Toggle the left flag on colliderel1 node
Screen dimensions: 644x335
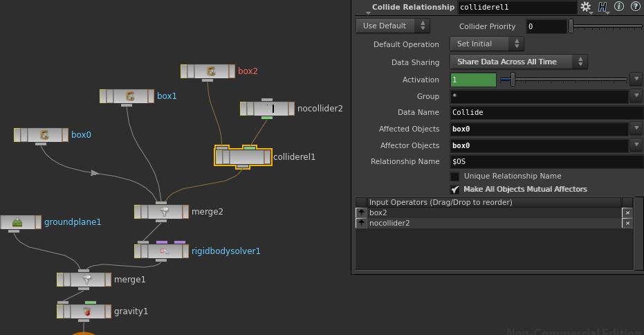[x=219, y=157]
